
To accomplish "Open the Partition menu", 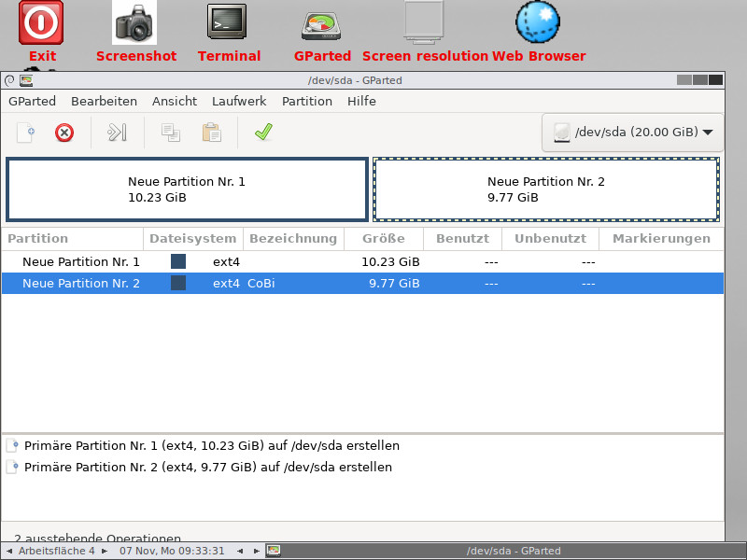I will click(x=307, y=101).
